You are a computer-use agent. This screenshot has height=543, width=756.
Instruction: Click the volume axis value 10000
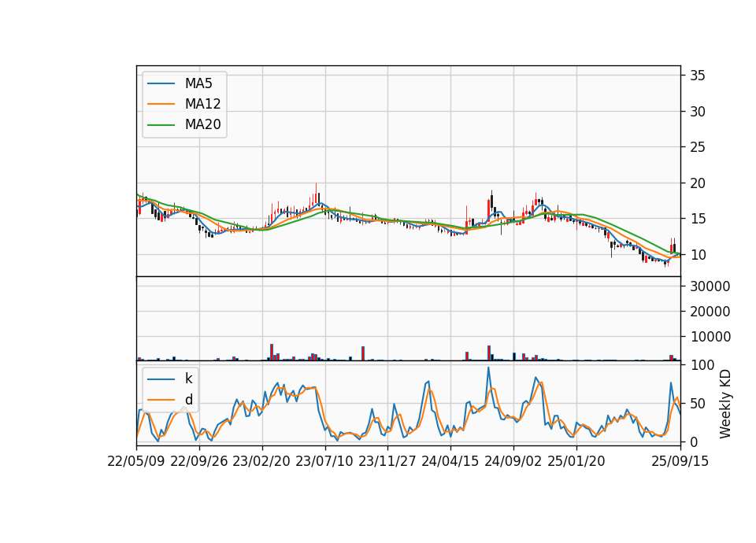point(710,337)
